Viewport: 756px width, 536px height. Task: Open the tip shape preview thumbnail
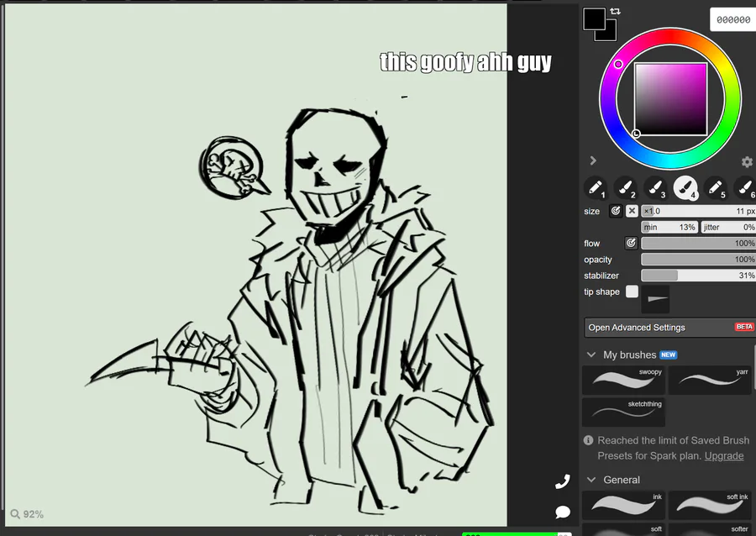(x=655, y=299)
